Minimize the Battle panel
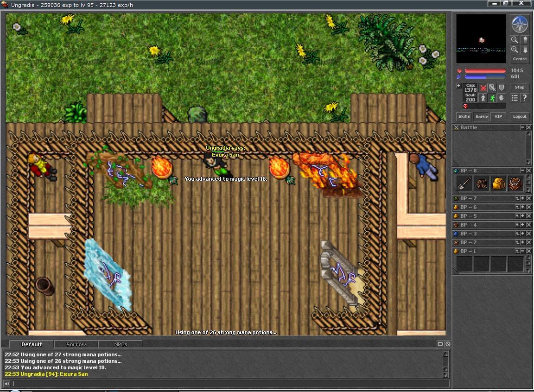 coord(522,127)
